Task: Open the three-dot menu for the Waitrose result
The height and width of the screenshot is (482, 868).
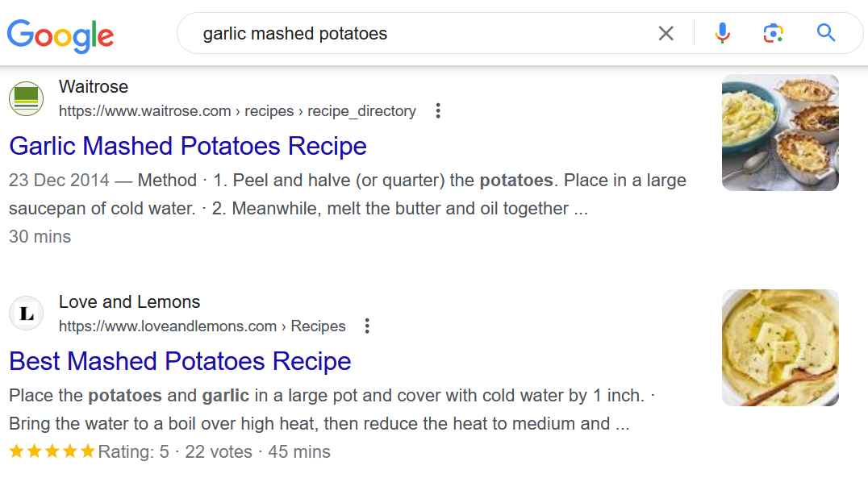Action: click(x=437, y=110)
